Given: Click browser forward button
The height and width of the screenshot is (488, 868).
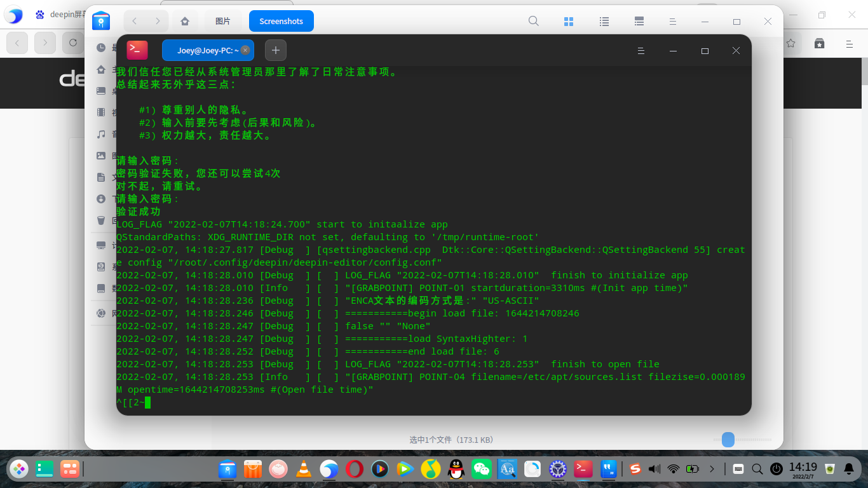Looking at the screenshot, I should 45,43.
